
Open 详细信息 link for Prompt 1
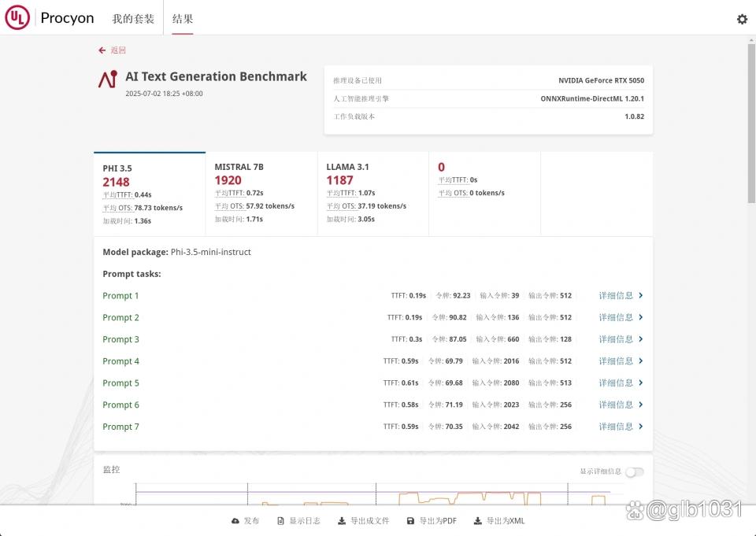coord(616,295)
